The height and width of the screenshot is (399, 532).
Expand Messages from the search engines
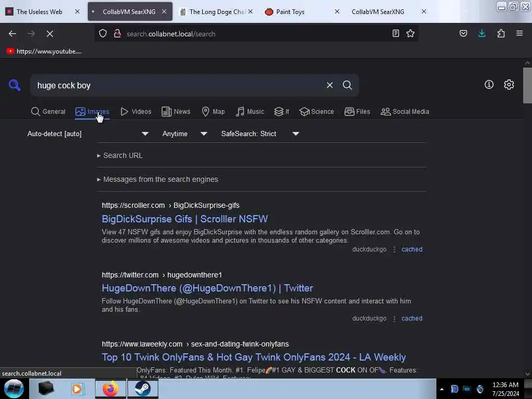pyautogui.click(x=157, y=179)
